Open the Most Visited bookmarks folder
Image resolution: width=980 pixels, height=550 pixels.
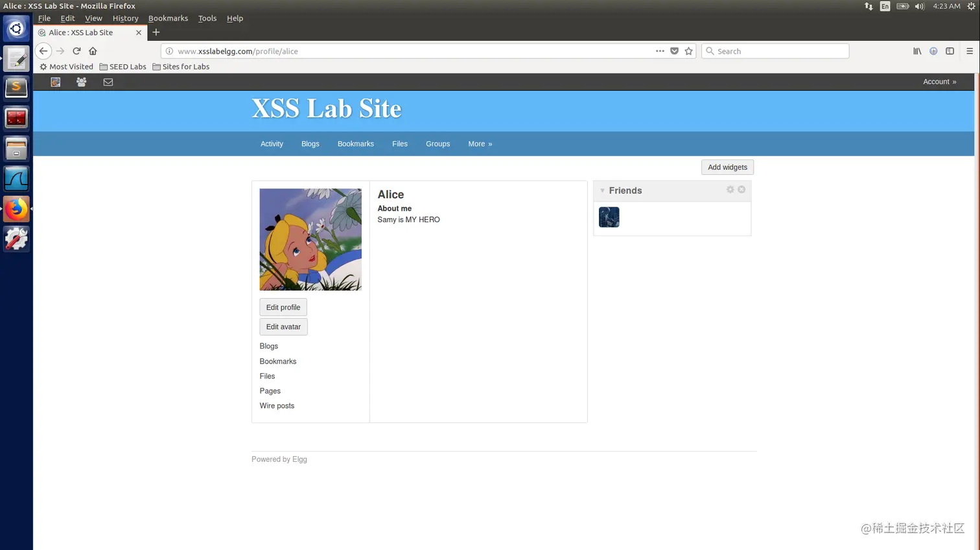(66, 67)
